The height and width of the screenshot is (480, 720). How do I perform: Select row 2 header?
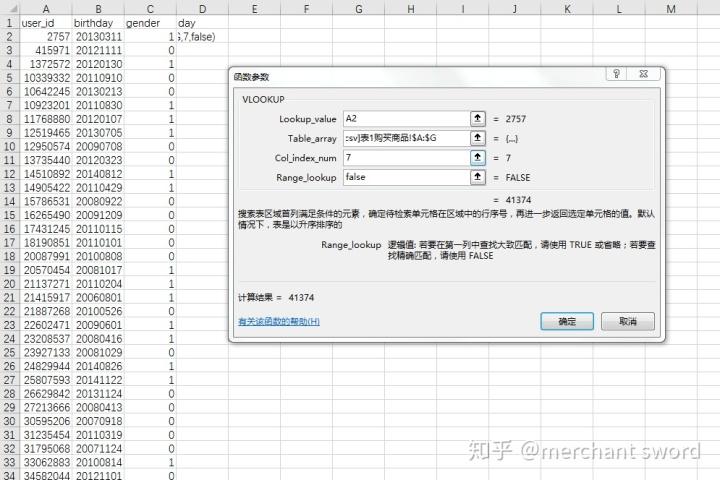coord(10,36)
